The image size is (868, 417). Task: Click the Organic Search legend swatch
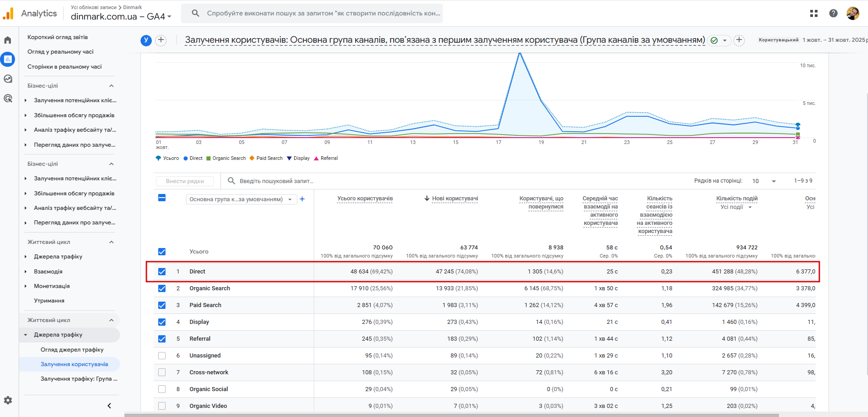[209, 159]
